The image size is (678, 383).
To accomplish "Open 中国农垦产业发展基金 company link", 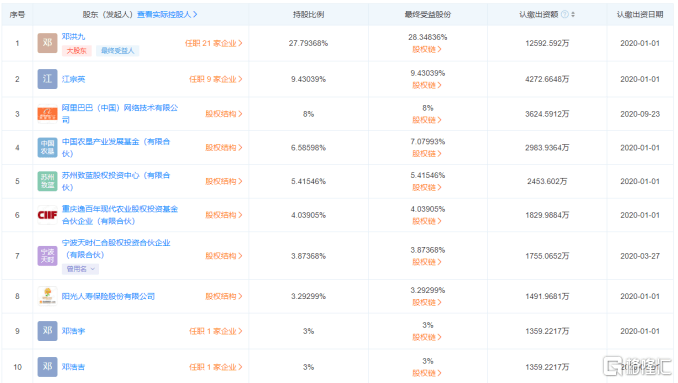I will point(116,147).
